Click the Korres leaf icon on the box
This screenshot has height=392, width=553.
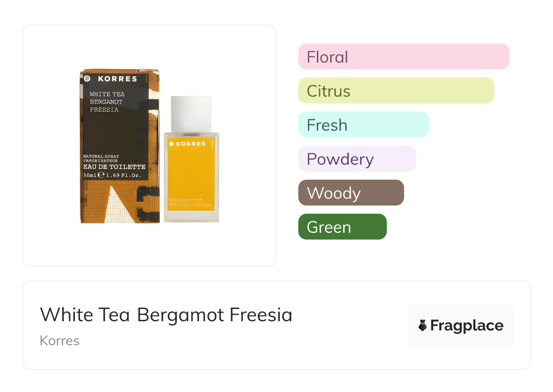(x=87, y=78)
